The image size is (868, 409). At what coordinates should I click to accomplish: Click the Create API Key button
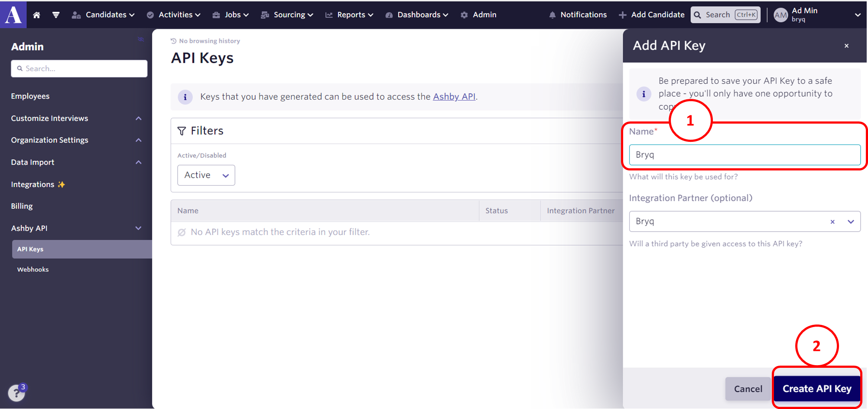point(816,389)
